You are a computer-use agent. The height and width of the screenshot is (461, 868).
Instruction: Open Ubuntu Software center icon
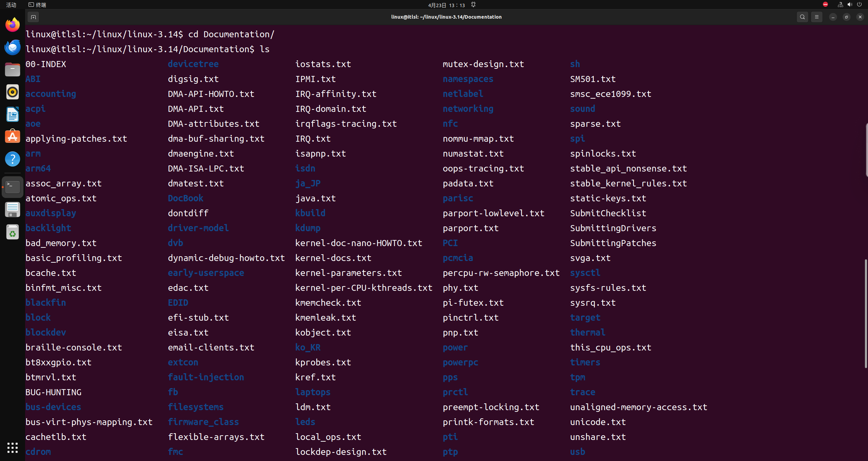click(x=13, y=137)
